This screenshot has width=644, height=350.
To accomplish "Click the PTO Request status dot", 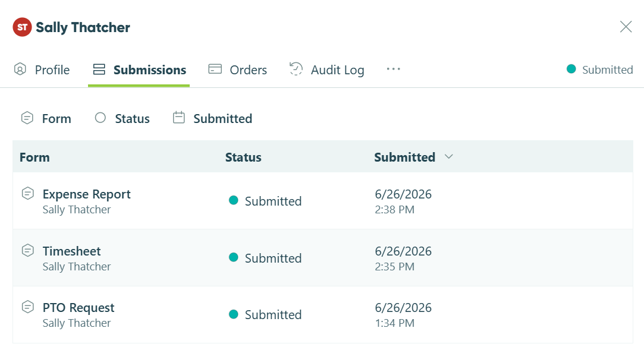I will point(233,314).
